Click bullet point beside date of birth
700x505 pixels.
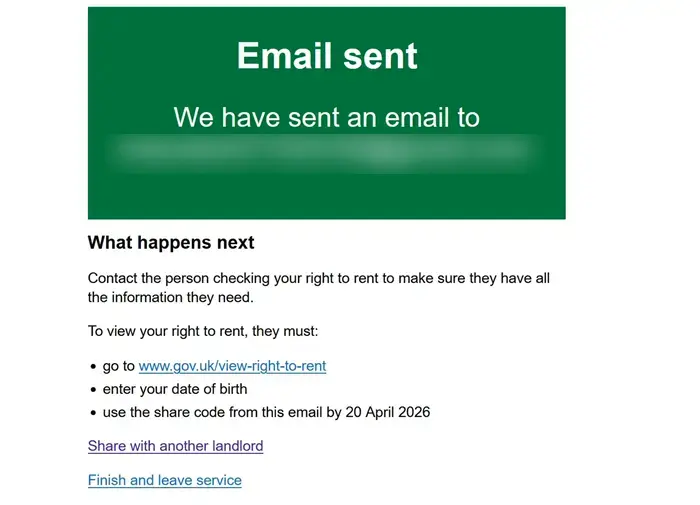coord(94,390)
